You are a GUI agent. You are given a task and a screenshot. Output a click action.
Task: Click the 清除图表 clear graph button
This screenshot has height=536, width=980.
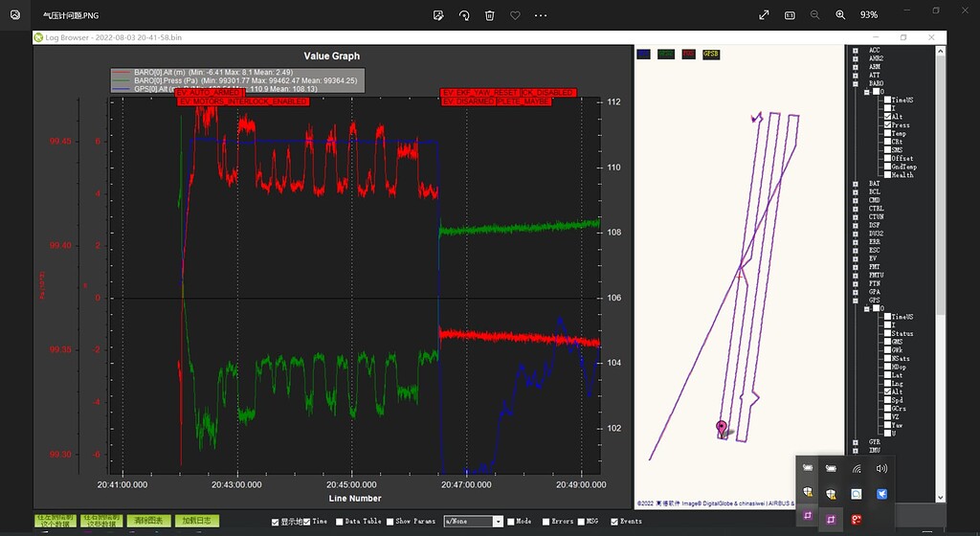[x=148, y=521]
